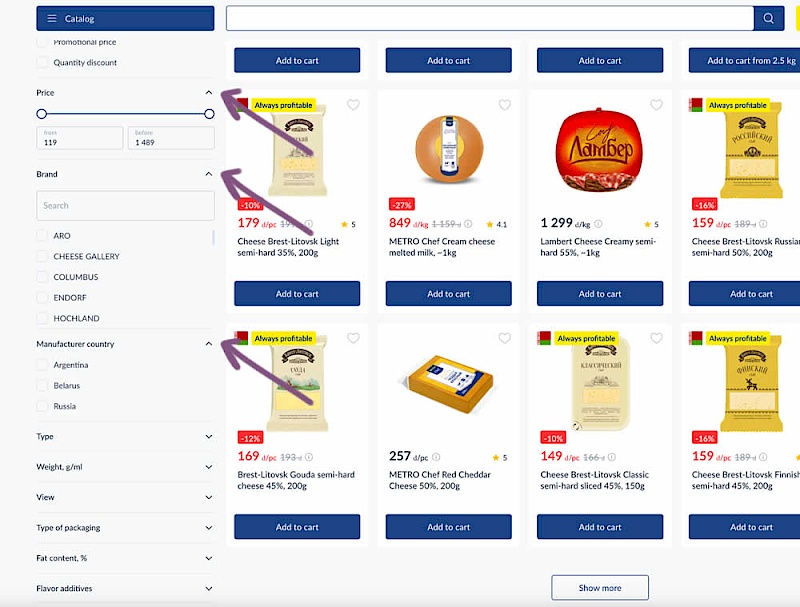This screenshot has height=607, width=800.
Task: Expand Type of packaging filter
Action: (x=208, y=528)
